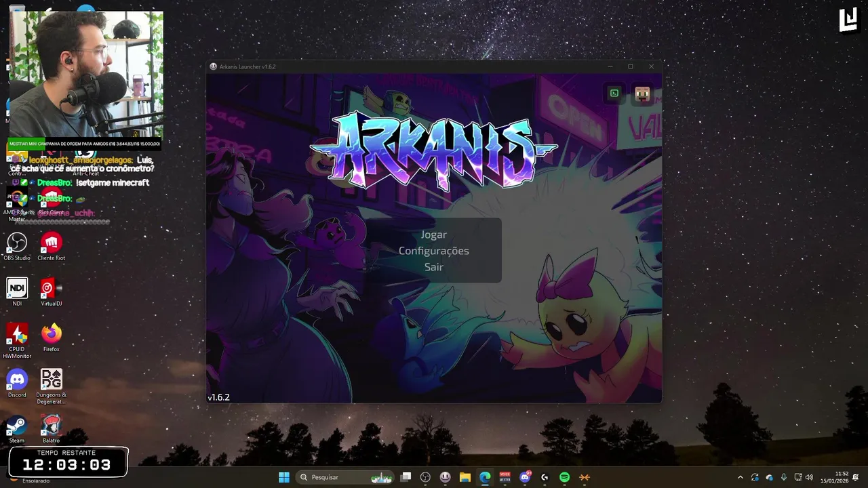Click the microphone tray icon

[784, 477]
